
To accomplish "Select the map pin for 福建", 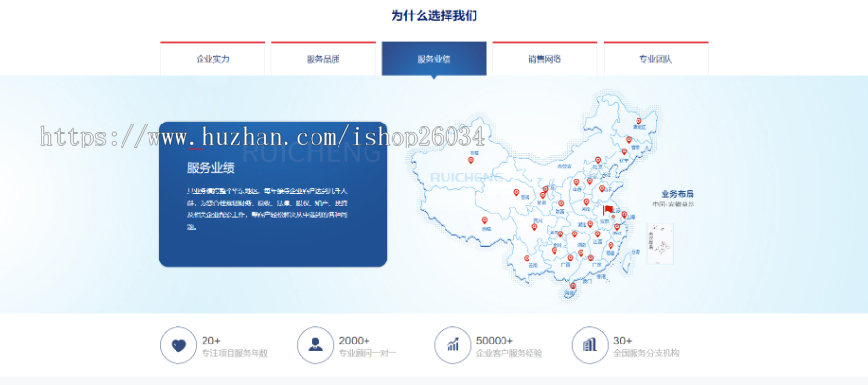I will (611, 245).
